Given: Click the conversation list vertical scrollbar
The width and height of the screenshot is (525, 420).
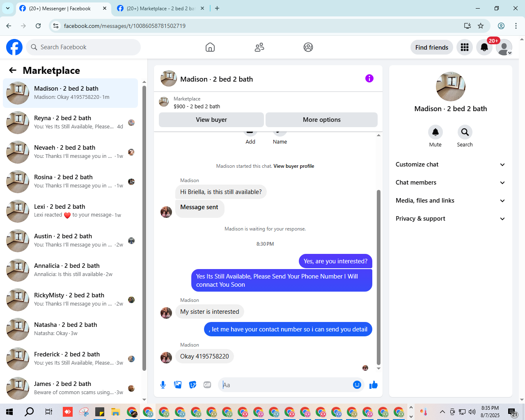Looking at the screenshot, I should (x=144, y=228).
